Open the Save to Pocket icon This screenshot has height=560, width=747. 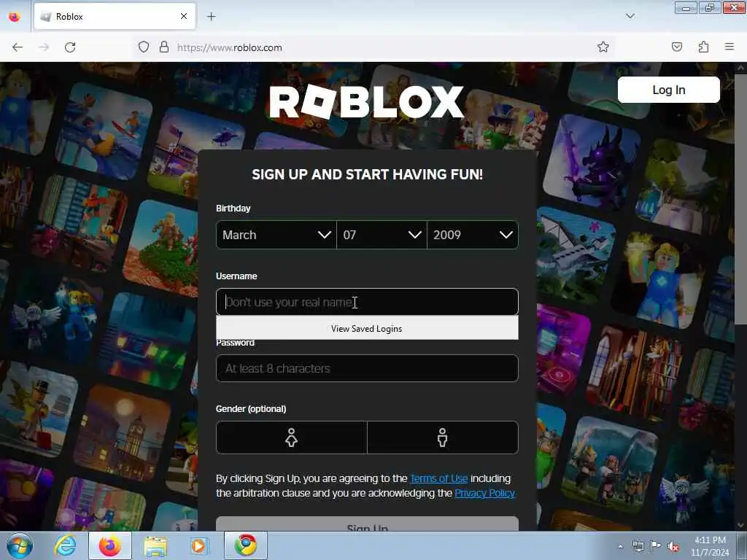point(677,47)
